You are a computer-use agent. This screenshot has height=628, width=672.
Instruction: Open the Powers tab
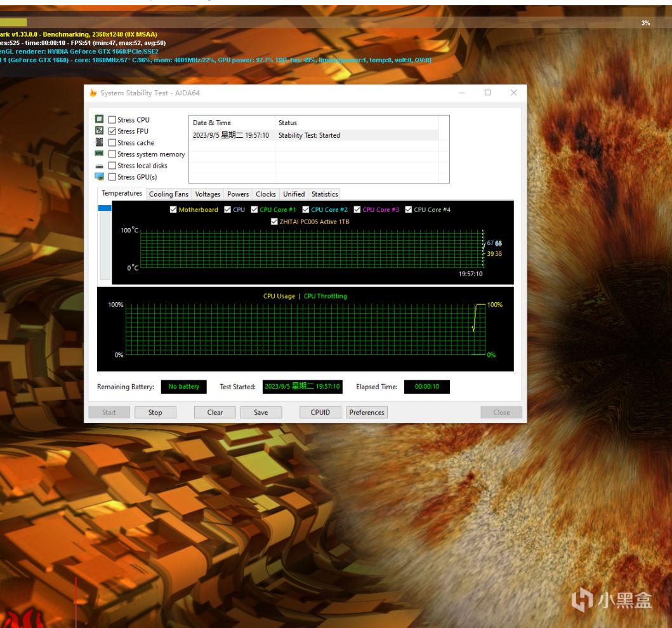point(238,194)
